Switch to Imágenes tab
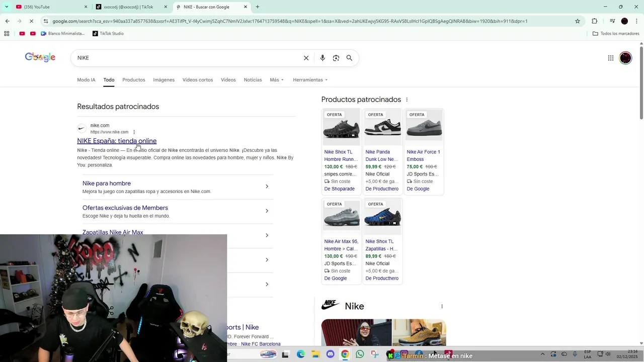Image resolution: width=644 pixels, height=362 pixels. (x=164, y=80)
